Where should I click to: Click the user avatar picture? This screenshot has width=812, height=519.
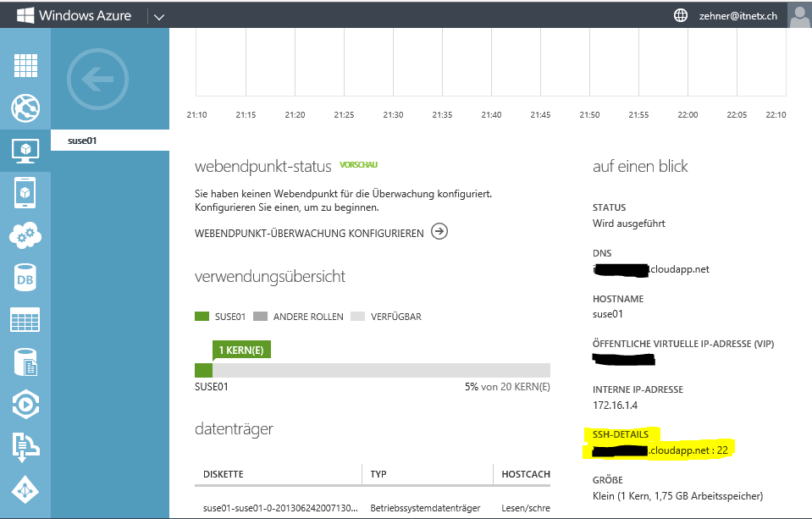point(798,15)
